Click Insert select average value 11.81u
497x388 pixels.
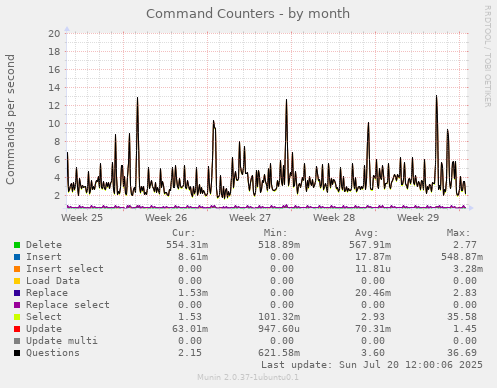[373, 269]
